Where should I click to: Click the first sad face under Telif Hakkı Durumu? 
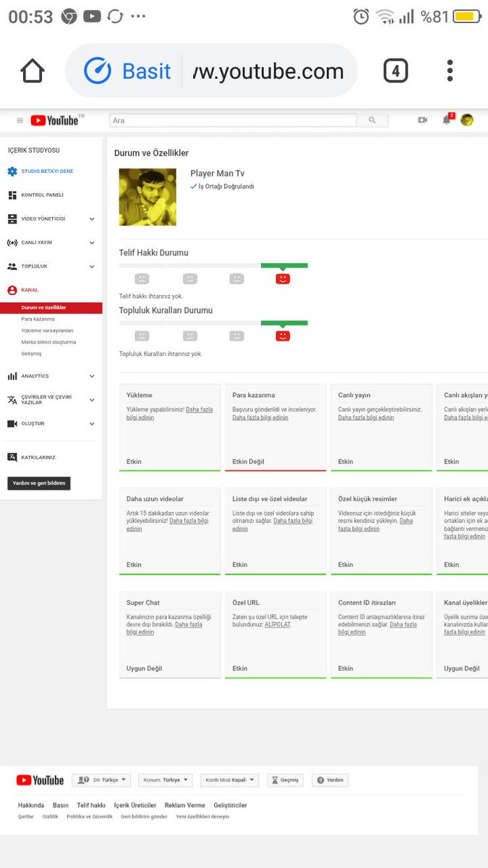(142, 278)
